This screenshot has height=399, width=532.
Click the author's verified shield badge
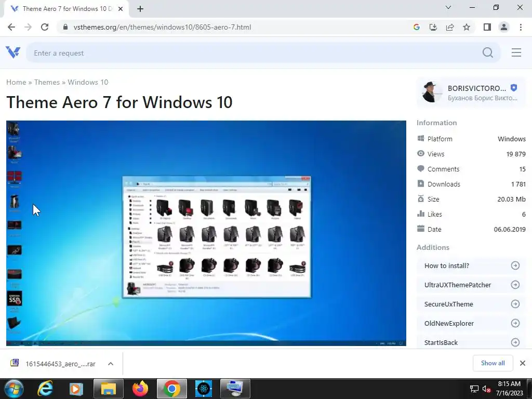[514, 88]
